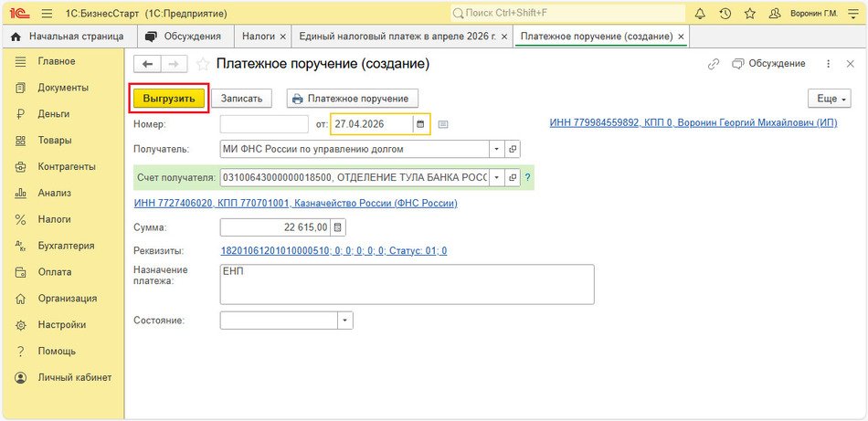
Task: Click the yellow Выгрузить button
Action: tap(169, 99)
